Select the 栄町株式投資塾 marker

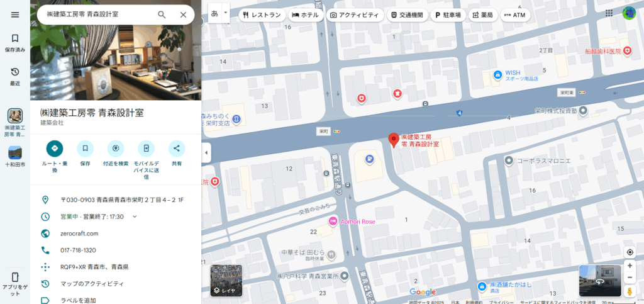tap(583, 110)
